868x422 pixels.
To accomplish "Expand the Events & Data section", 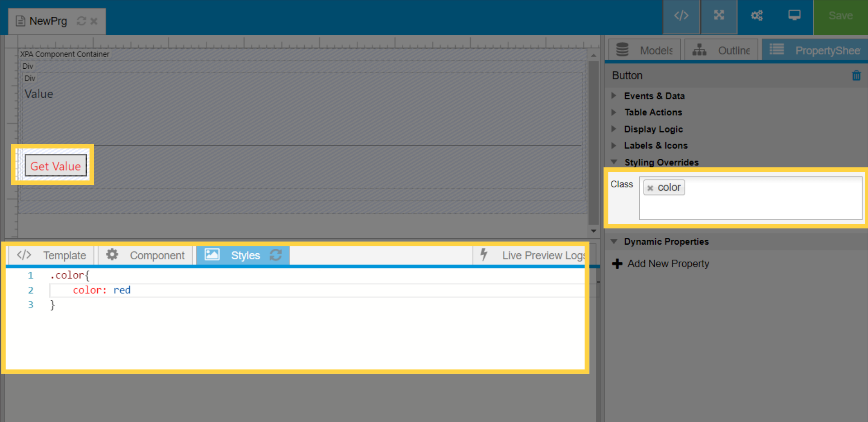I will [x=614, y=95].
